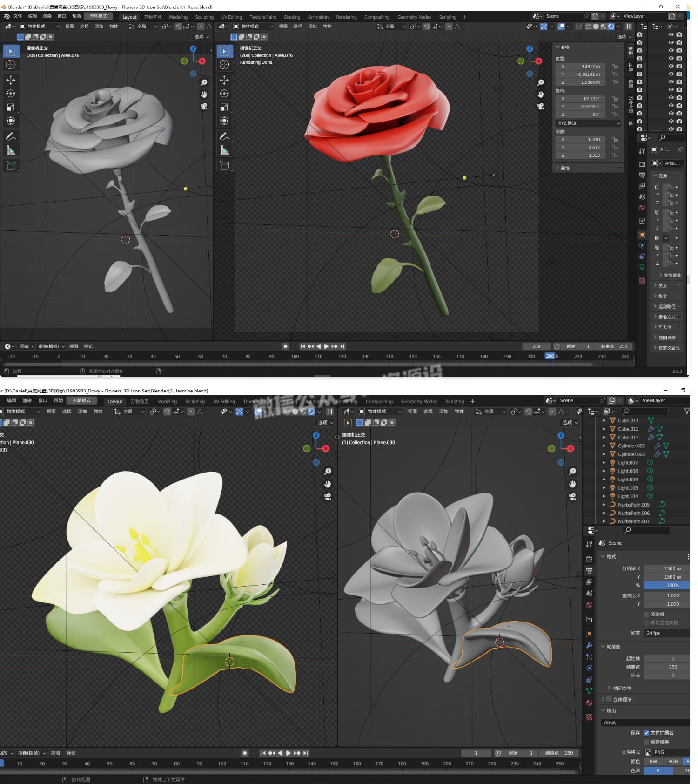
Task: Click 天朝模式 button in Rose window
Action: pyautogui.click(x=98, y=16)
